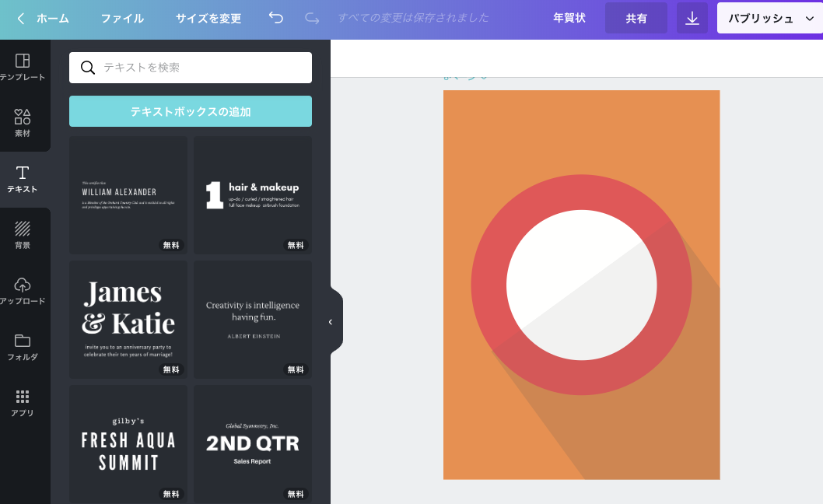The width and height of the screenshot is (823, 504).
Task: Click the back chevron next to ホーム
Action: 20,19
